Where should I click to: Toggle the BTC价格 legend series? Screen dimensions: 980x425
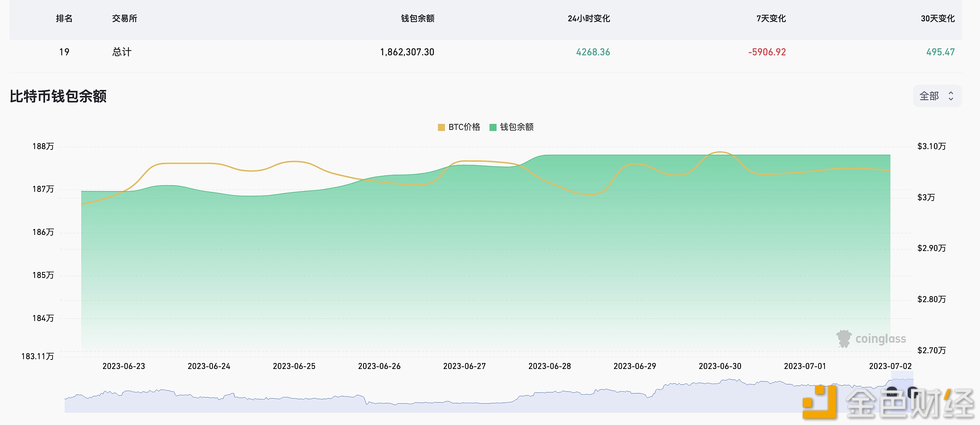(459, 127)
